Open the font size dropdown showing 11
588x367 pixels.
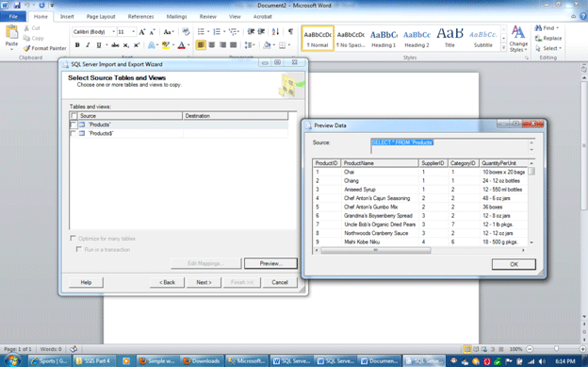133,32
